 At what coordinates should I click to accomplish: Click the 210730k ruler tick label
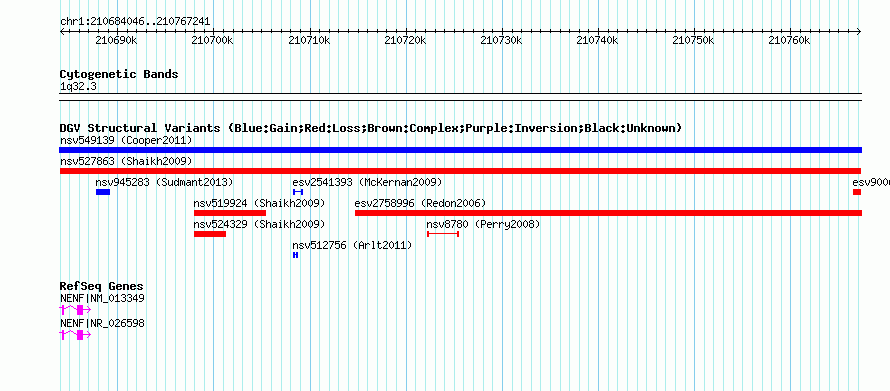(x=501, y=40)
